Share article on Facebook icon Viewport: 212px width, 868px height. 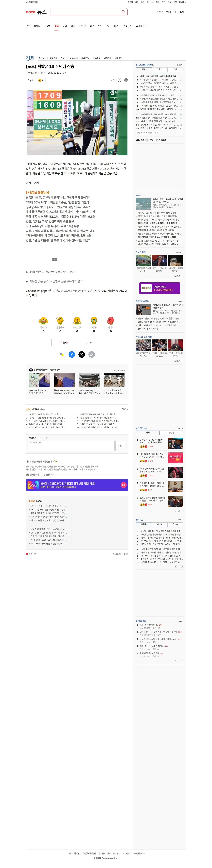pyautogui.click(x=72, y=354)
